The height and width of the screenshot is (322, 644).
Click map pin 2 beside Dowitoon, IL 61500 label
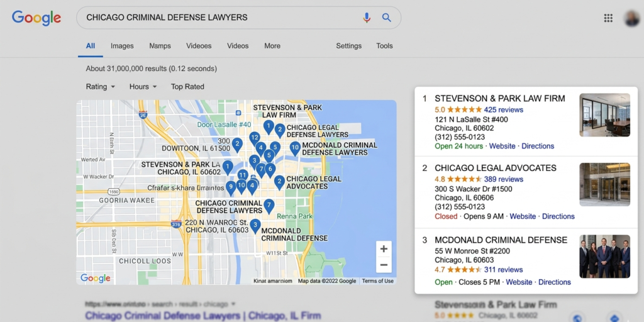[x=237, y=145]
